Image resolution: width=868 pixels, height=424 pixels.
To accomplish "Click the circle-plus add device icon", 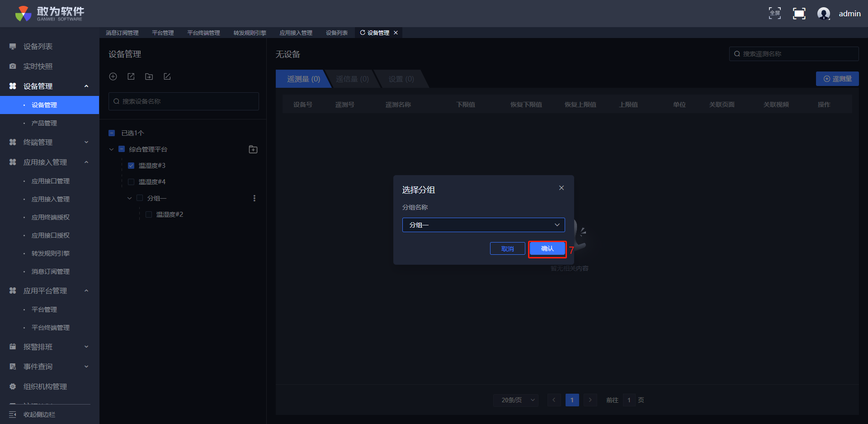I will 113,76.
